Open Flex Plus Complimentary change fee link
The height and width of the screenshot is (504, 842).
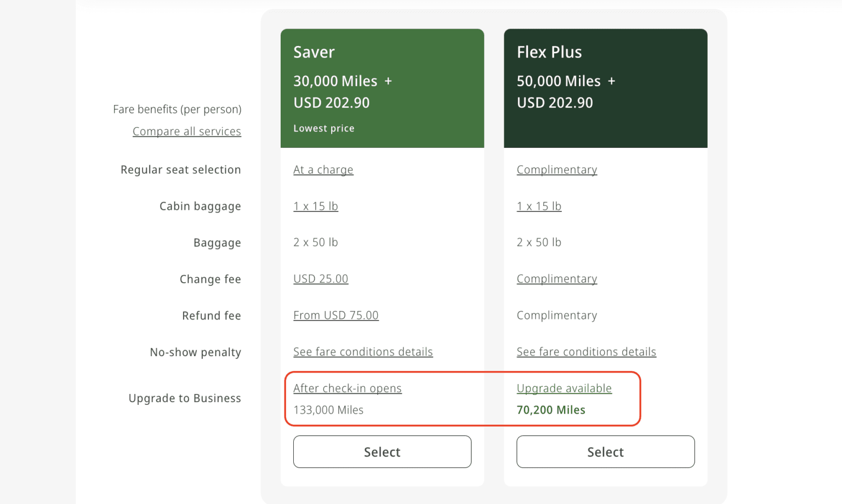(556, 279)
